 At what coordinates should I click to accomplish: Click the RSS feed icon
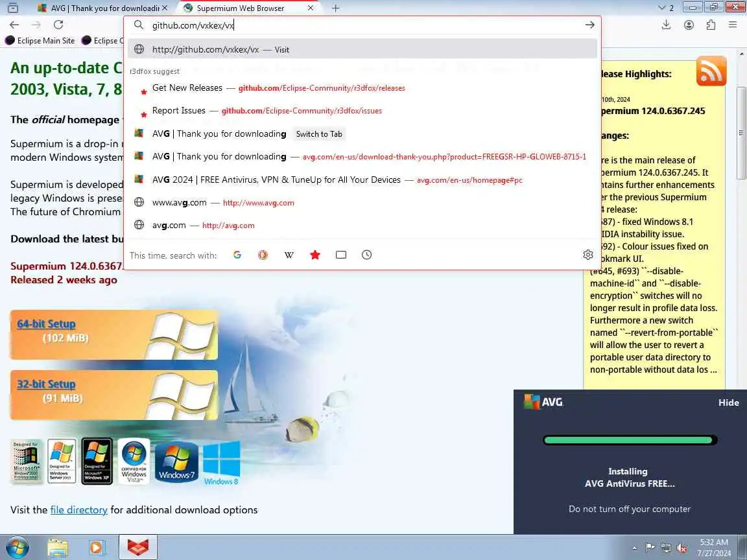point(711,71)
